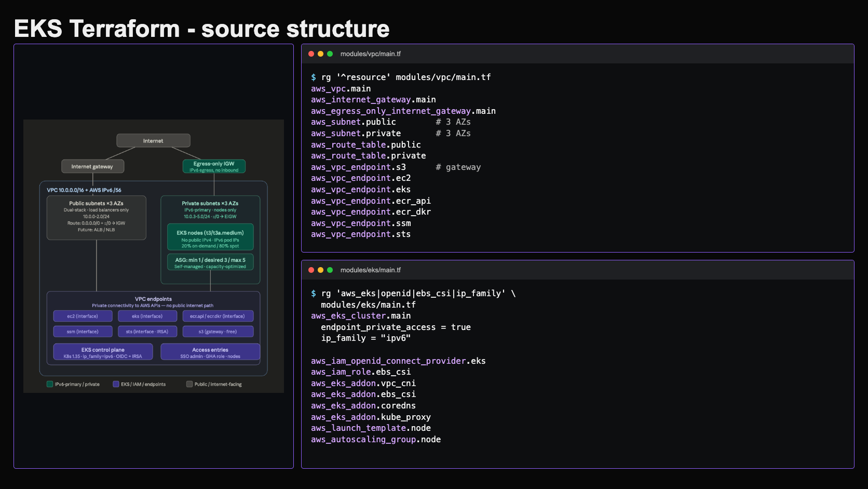
Task: Click the aws_autoscaling_group.node line
Action: click(376, 439)
